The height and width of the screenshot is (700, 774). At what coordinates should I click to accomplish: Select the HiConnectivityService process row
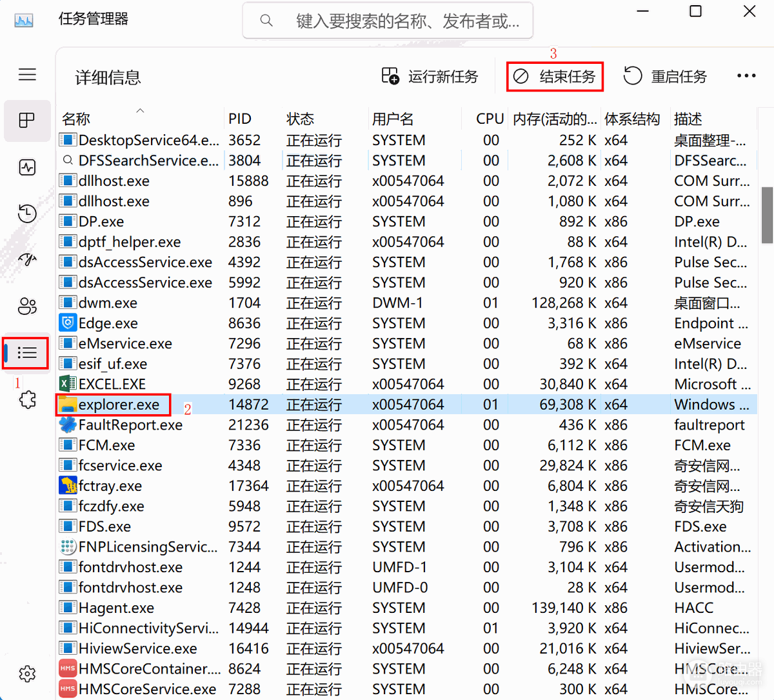[406, 628]
